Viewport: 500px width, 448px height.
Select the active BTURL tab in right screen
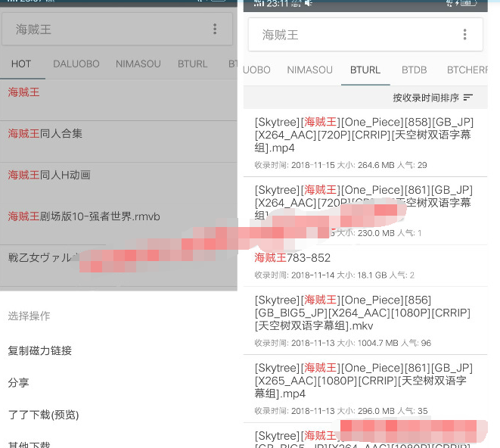pyautogui.click(x=365, y=70)
